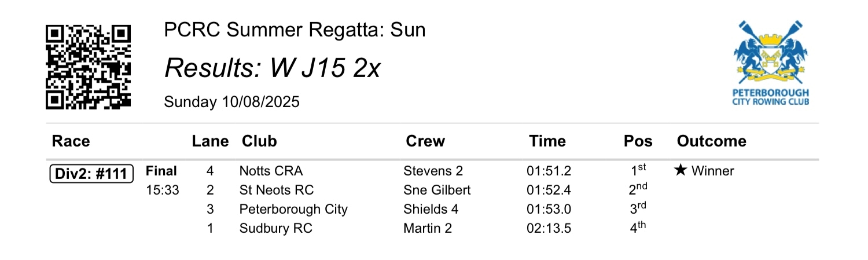
Task: Select the Sne Gilbert crew name
Action: coord(437,190)
